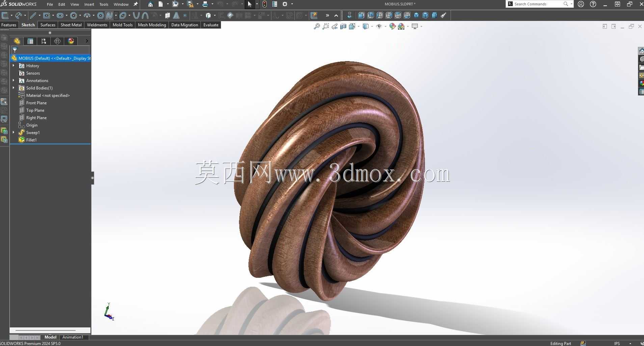This screenshot has width=644, height=346.
Task: Click the Rebuild traffic light icon
Action: tap(265, 4)
